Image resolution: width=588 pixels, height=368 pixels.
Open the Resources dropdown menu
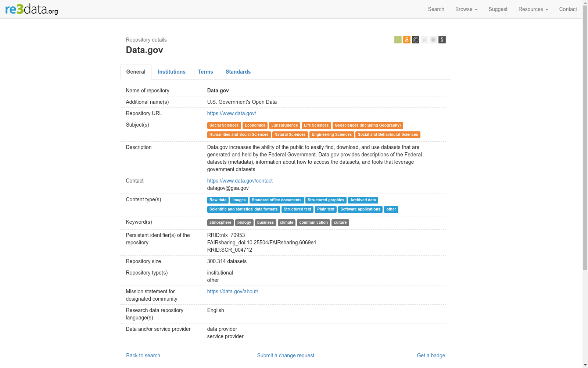pyautogui.click(x=533, y=9)
